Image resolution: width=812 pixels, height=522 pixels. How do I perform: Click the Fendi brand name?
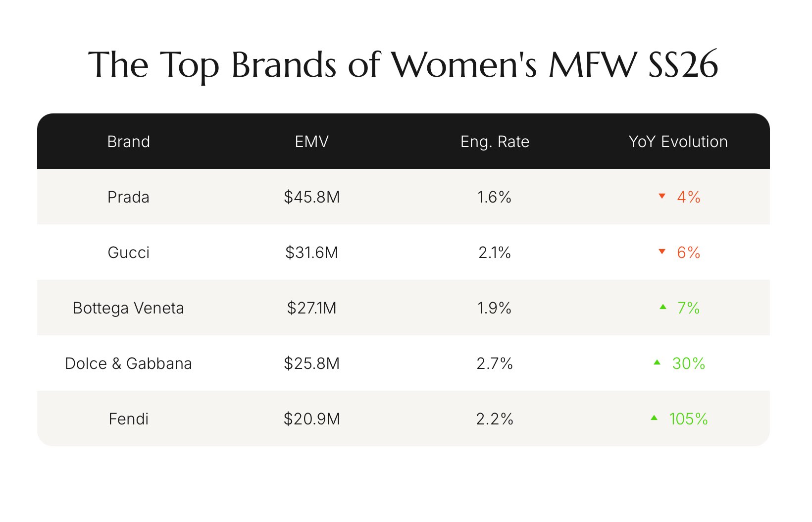coord(129,419)
